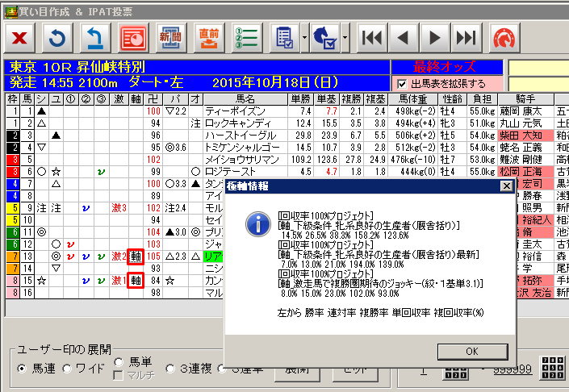Select the 3連複 radio button
This screenshot has height=392, width=569.
[x=170, y=369]
